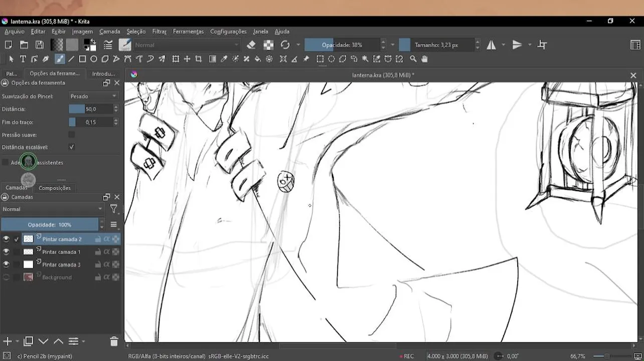The image size is (644, 361).
Task: Select the Transform tool
Action: (176, 59)
